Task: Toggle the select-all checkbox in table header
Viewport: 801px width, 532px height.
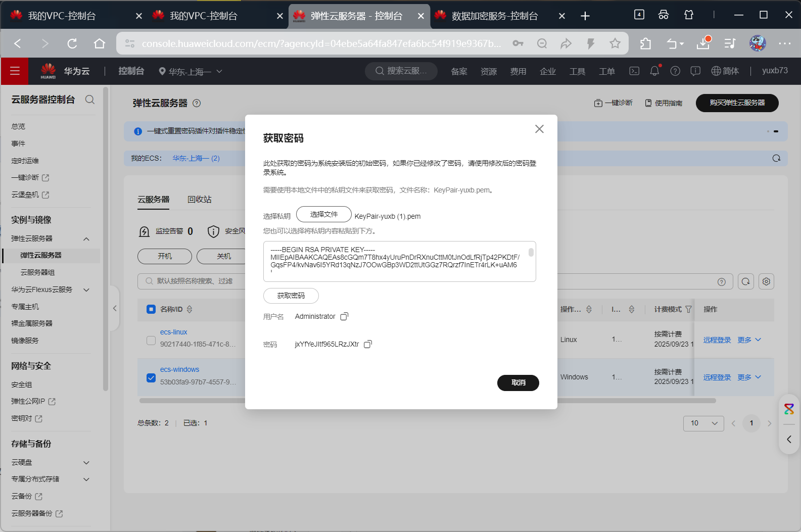Action: (x=151, y=309)
